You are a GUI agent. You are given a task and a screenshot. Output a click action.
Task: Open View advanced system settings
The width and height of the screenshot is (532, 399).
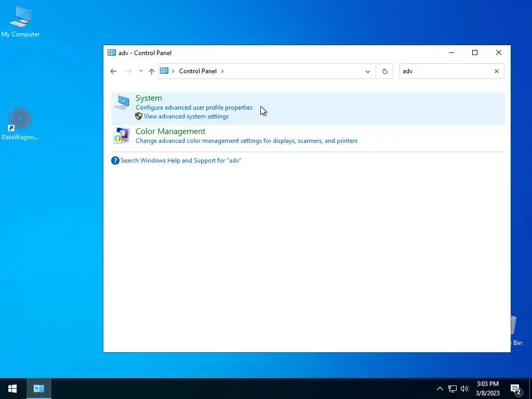187,116
